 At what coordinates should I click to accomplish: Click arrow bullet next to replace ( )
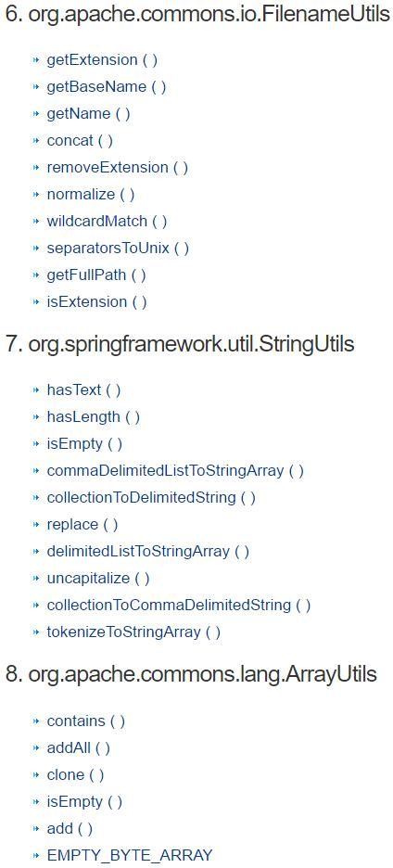pyautogui.click(x=37, y=524)
